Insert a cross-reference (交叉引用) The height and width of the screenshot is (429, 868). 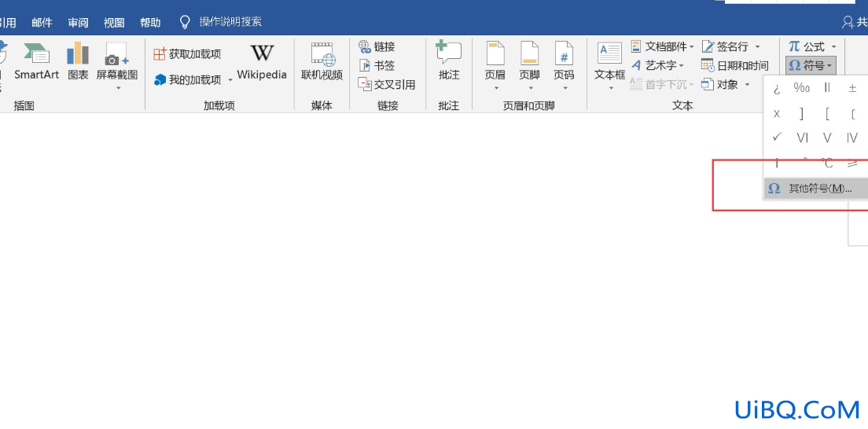pyautogui.click(x=386, y=85)
